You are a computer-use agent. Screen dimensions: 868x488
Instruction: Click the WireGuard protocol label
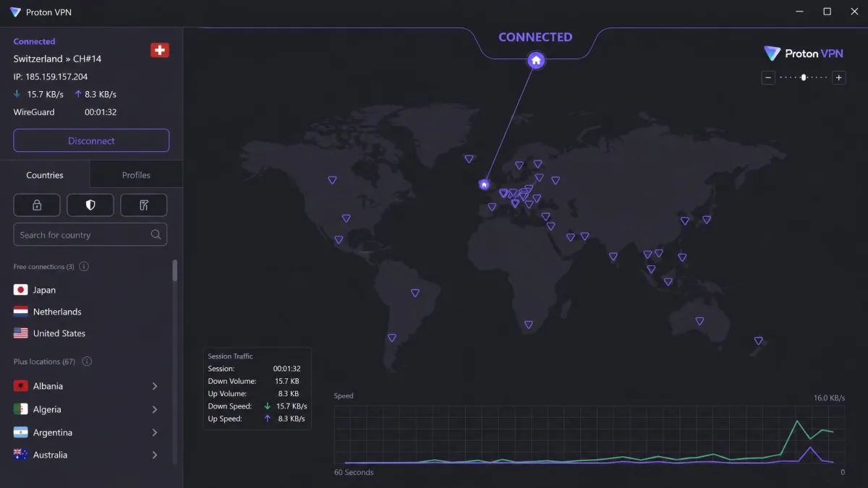[x=34, y=112]
